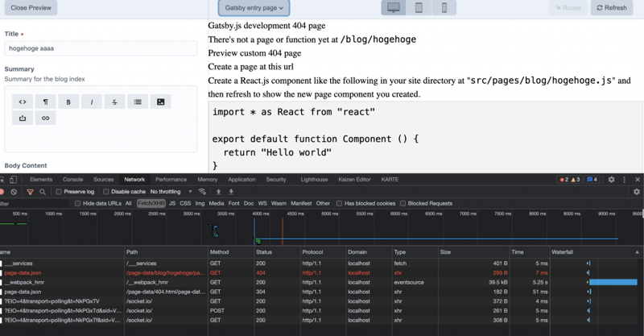
Task: Switch to the Console tab
Action: (x=72, y=180)
